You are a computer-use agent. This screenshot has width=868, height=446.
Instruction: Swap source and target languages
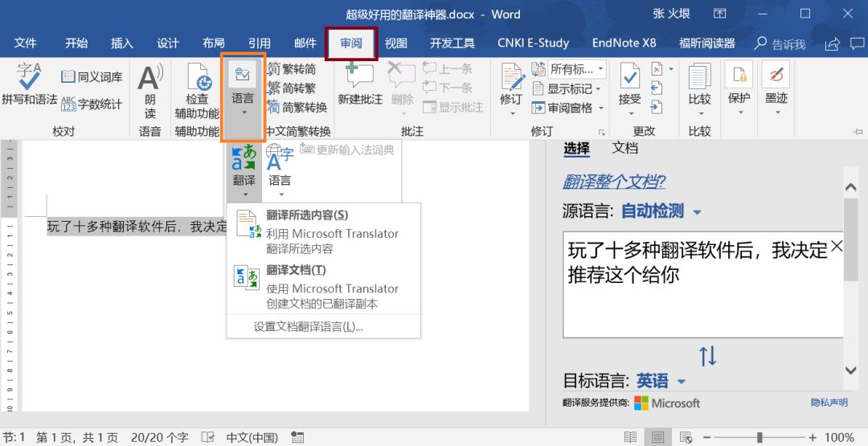coord(708,356)
